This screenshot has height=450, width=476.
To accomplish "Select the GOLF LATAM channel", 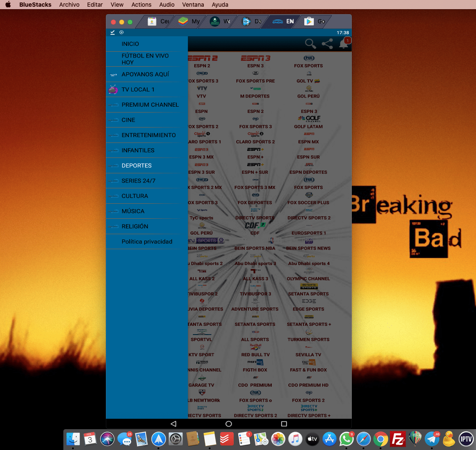I will pyautogui.click(x=308, y=122).
